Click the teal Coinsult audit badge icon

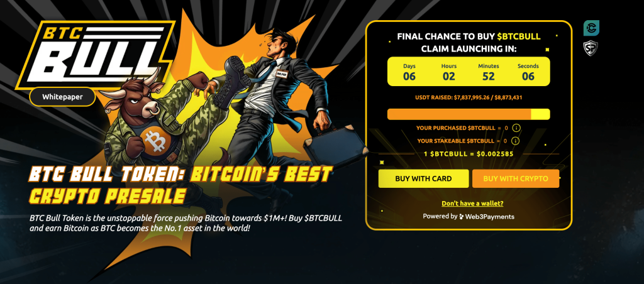click(591, 28)
